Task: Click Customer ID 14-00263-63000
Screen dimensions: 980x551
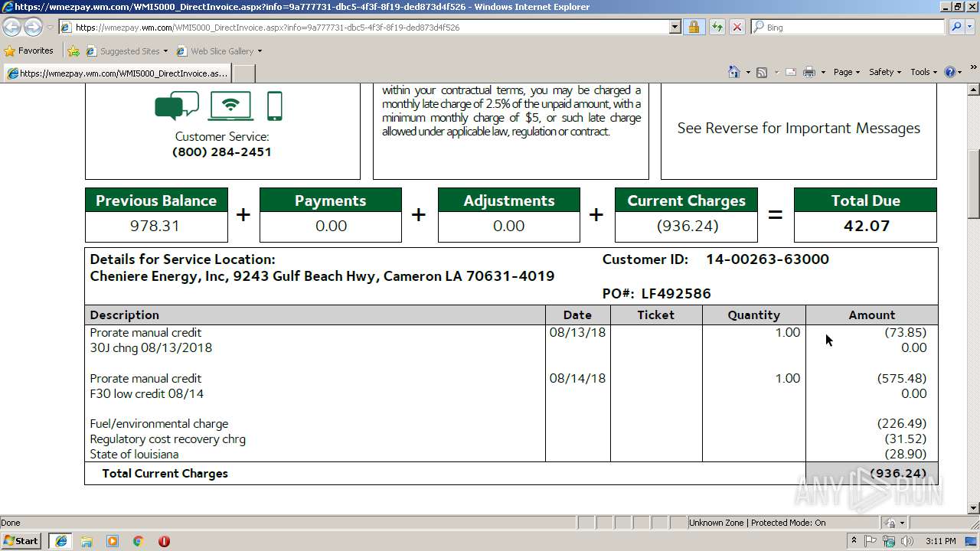Action: tap(767, 259)
